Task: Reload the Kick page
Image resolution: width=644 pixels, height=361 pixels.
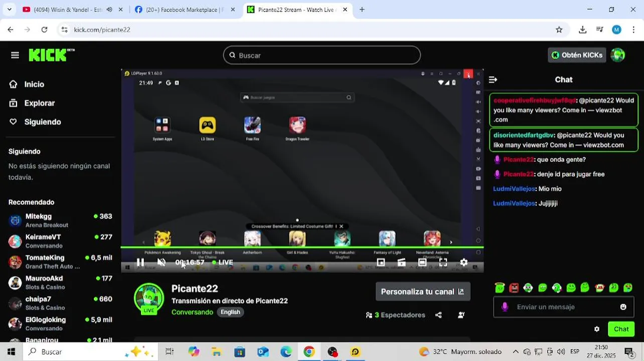Action: point(44,30)
